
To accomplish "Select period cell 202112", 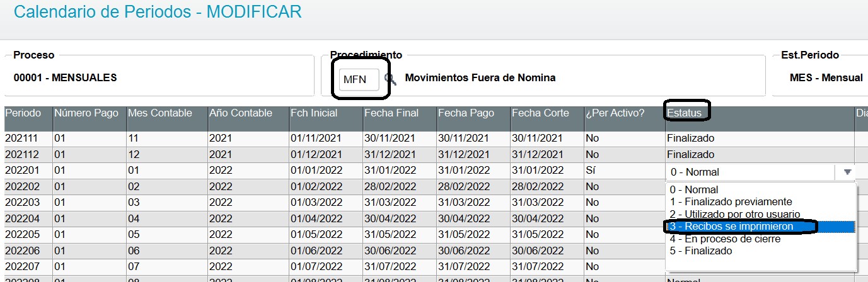I will [28, 154].
